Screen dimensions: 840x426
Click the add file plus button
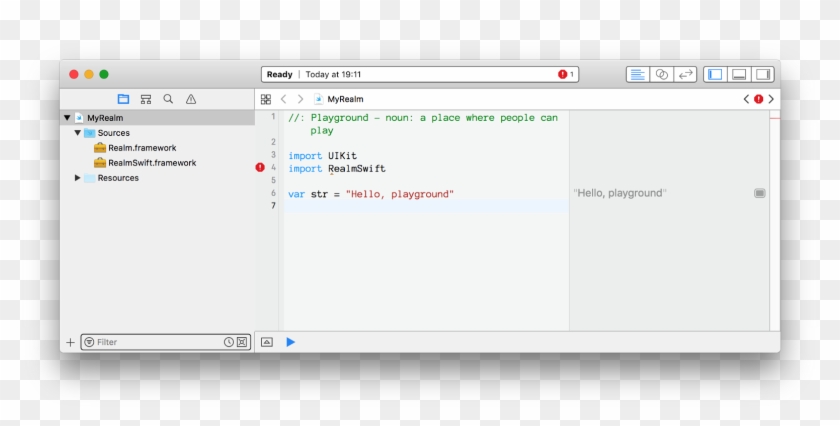click(x=70, y=342)
